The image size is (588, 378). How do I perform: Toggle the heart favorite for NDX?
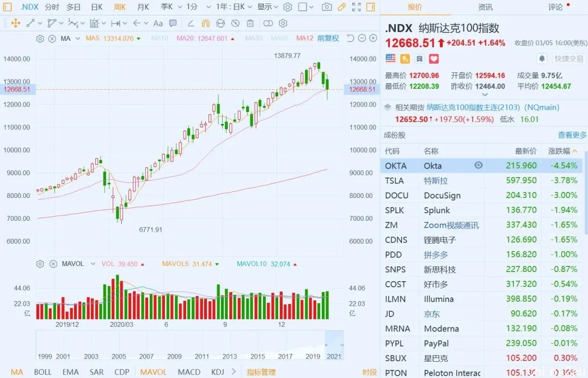click(x=434, y=58)
